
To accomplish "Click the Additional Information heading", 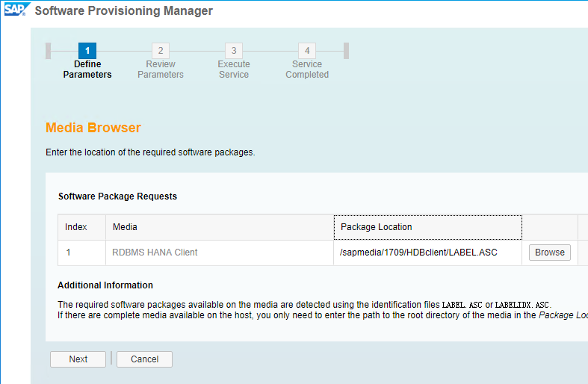I will (x=105, y=285).
